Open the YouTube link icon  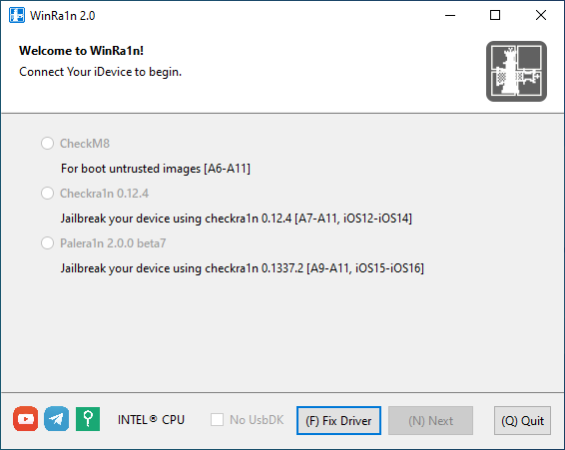click(26, 419)
